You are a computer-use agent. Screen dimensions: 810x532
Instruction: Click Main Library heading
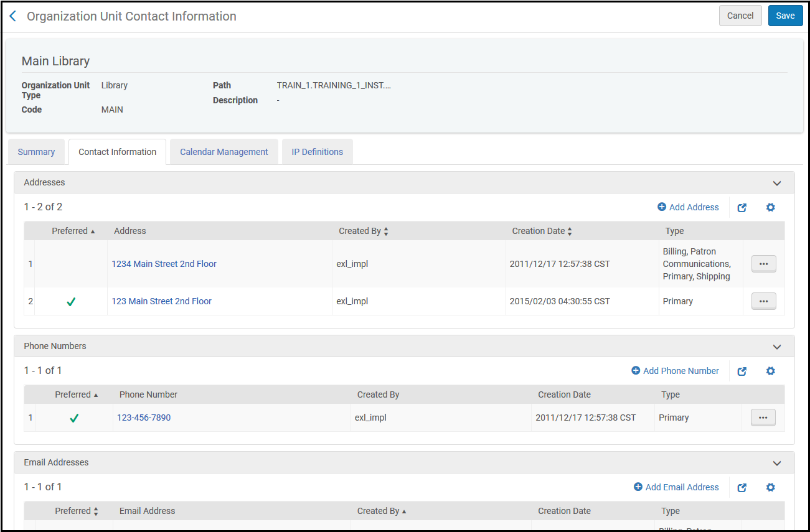[55, 61]
